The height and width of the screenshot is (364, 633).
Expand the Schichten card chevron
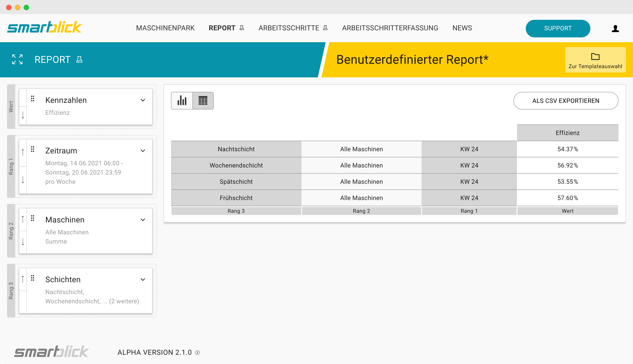143,280
